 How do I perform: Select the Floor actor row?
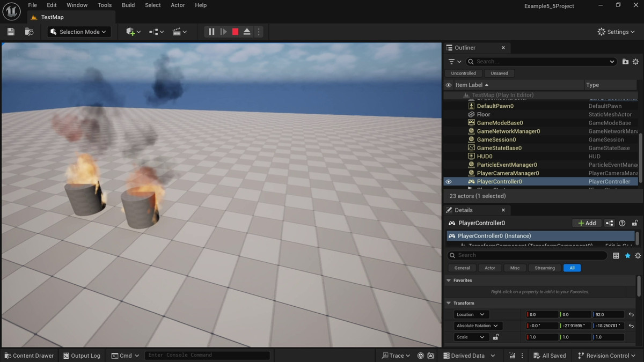483,114
